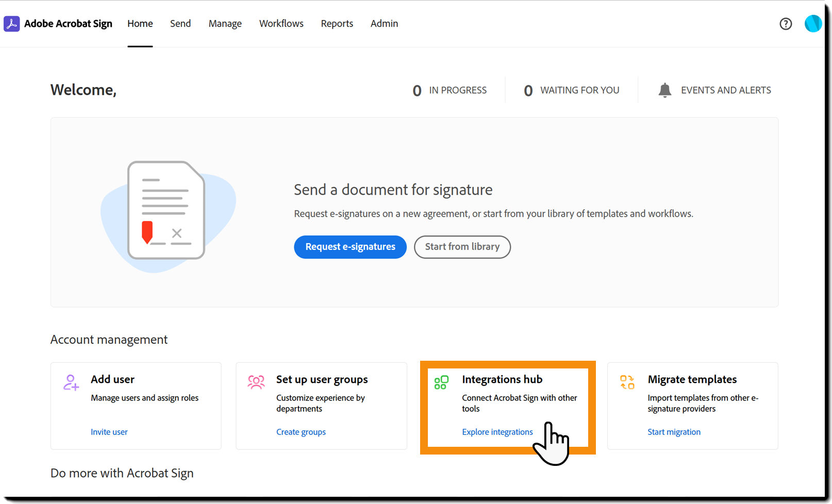This screenshot has height=504, width=832.
Task: Open the Events and Alerts bell icon
Action: 665,90
